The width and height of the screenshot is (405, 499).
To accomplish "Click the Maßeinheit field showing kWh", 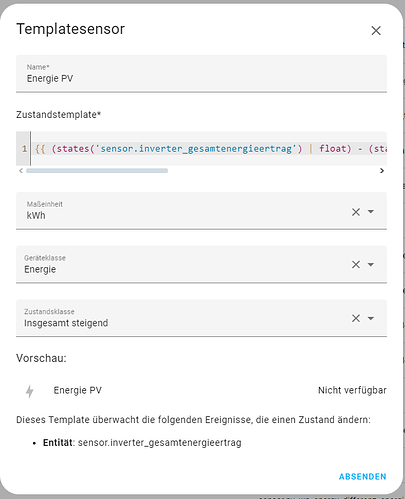I will pyautogui.click(x=201, y=211).
